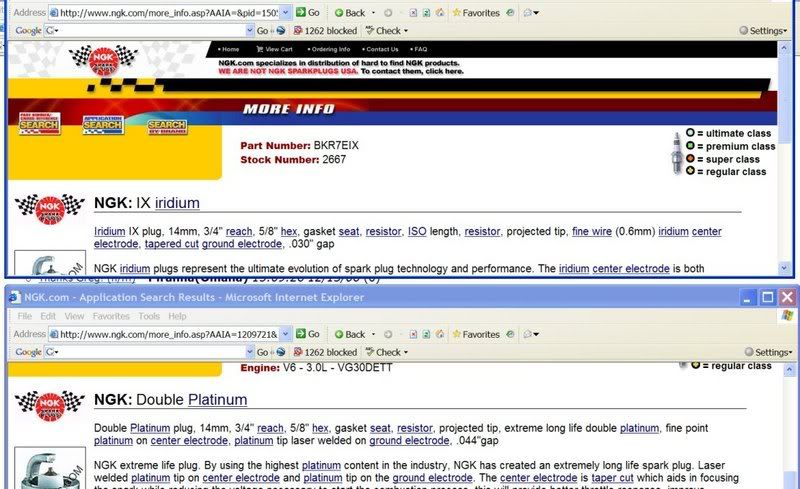Click Mail icon in top window toolbar
Image resolution: width=800 pixels, height=489 pixels.
tap(528, 13)
